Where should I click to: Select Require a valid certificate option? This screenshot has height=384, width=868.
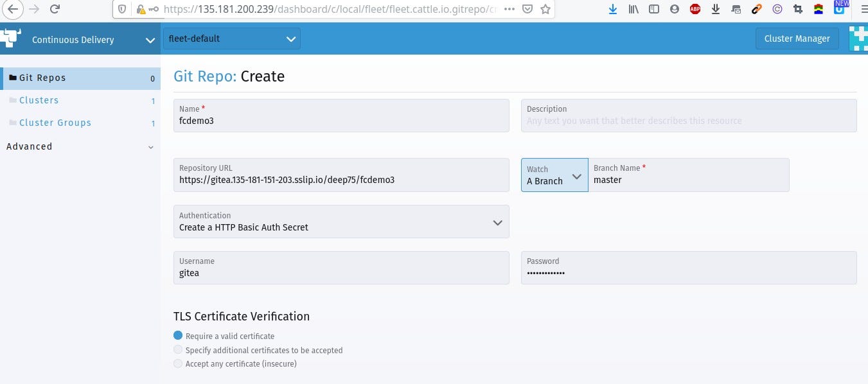coord(178,336)
